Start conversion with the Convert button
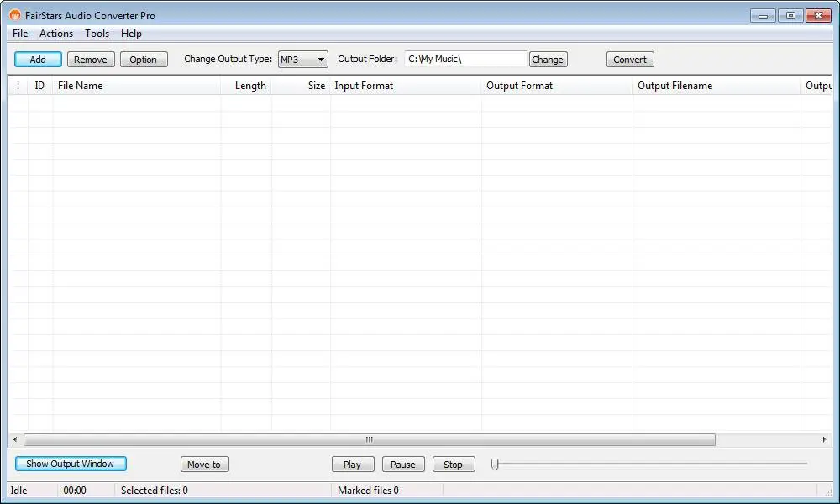 click(x=630, y=60)
